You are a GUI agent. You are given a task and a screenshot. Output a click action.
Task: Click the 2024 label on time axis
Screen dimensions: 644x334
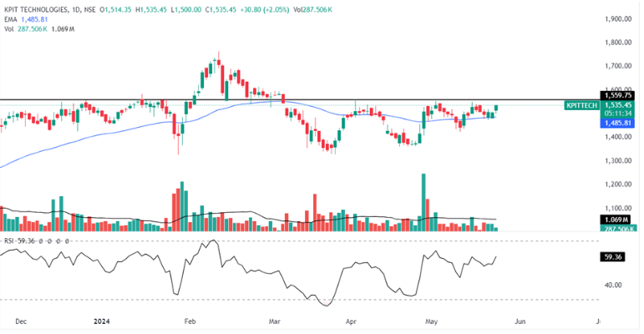point(103,321)
